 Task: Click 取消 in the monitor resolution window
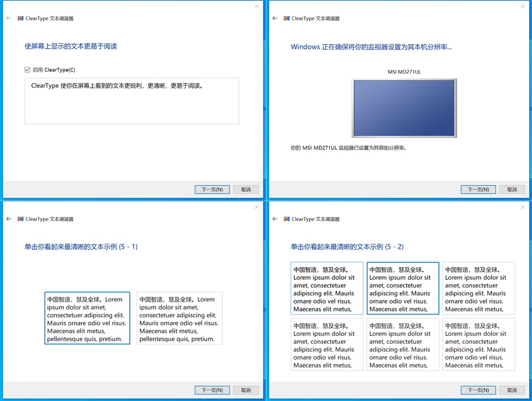pyautogui.click(x=512, y=190)
